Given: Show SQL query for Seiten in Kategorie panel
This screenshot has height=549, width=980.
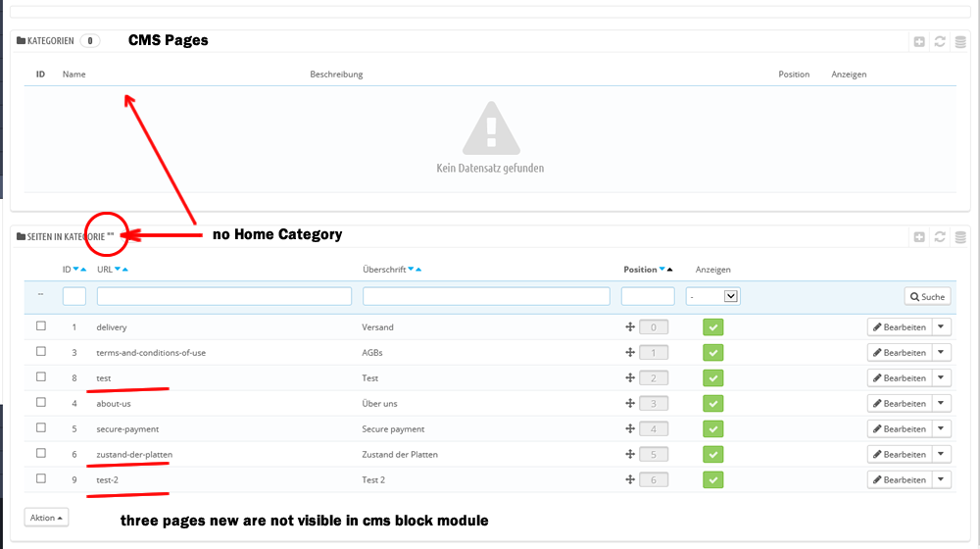Looking at the screenshot, I should 960,237.
